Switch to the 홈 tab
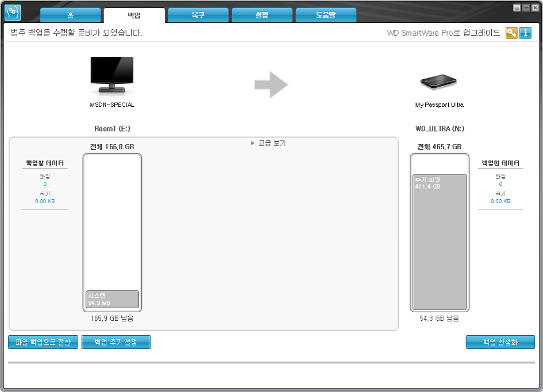Screen dimensions: 543x392 click(x=70, y=15)
